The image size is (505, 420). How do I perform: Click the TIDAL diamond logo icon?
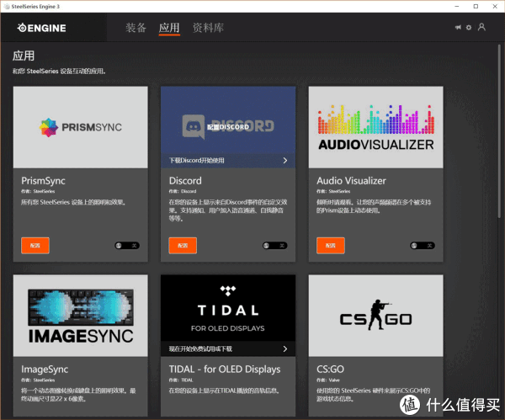point(228,290)
